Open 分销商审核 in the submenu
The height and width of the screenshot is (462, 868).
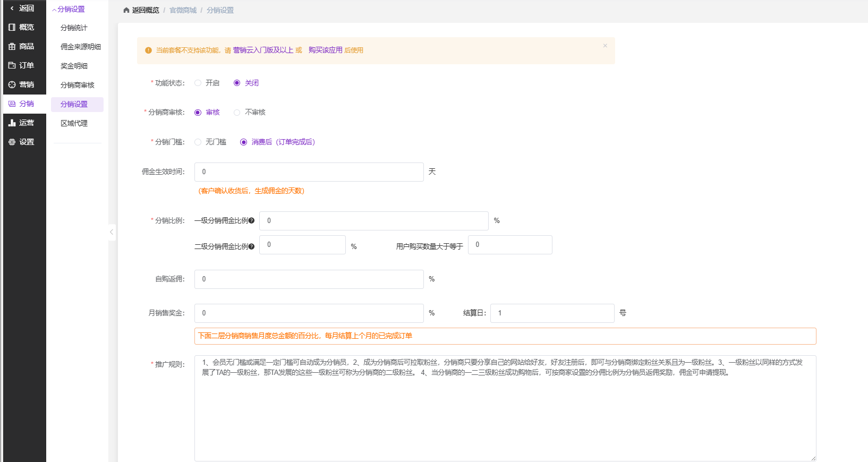[78, 85]
